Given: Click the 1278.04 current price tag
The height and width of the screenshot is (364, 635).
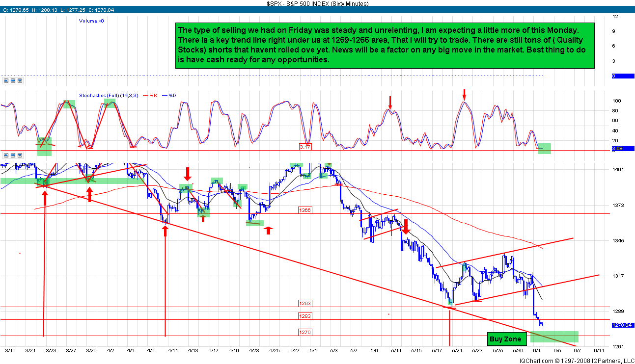Looking at the screenshot, I should pos(621,325).
